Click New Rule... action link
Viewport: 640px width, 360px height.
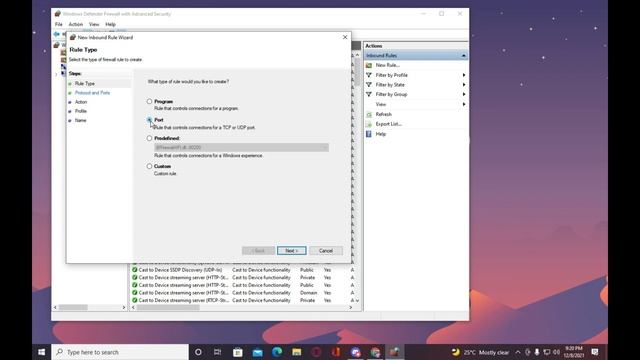point(387,65)
